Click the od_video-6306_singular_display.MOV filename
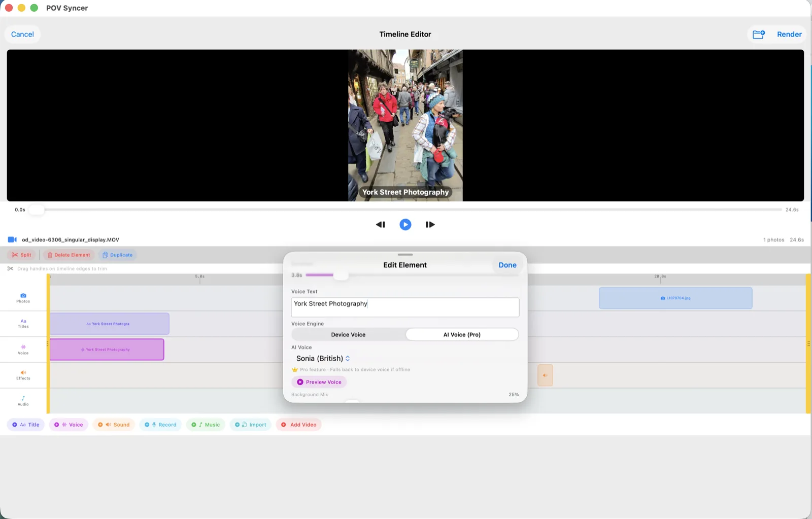The height and width of the screenshot is (519, 812). pos(71,240)
